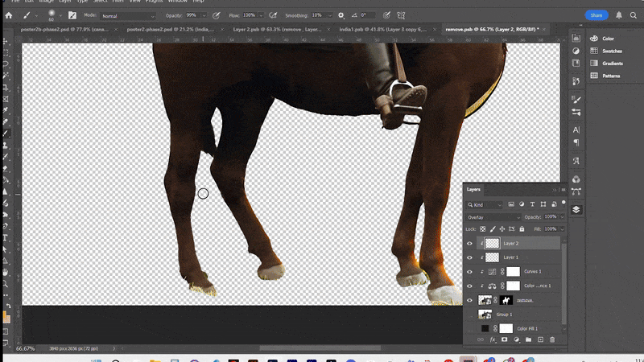Filter for type layers icon
This screenshot has height=362, width=644.
click(x=532, y=204)
